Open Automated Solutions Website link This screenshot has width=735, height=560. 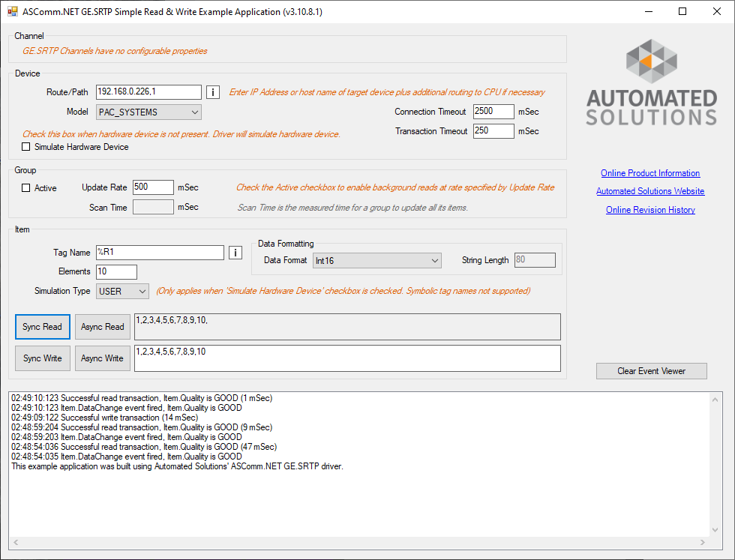(650, 191)
